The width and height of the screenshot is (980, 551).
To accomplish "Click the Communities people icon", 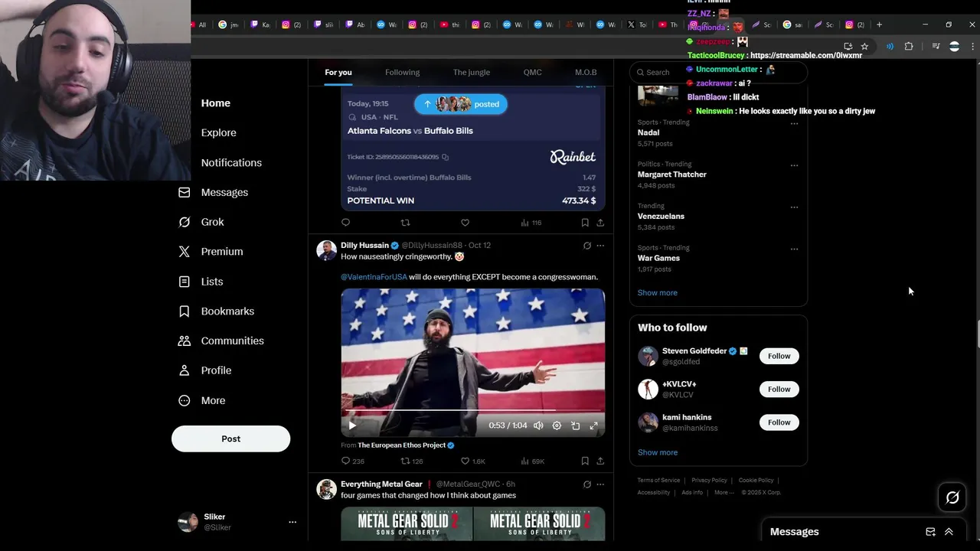I will (184, 341).
